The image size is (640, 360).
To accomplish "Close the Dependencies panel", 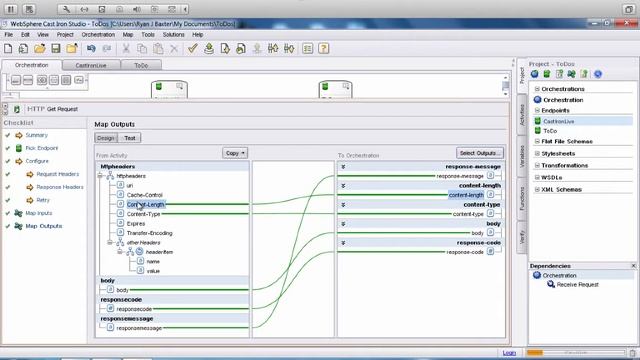I will 633,266.
